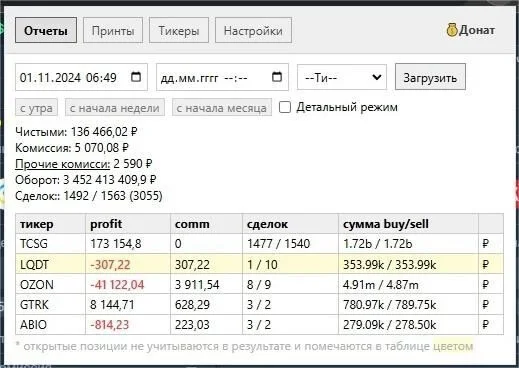The image size is (519, 368).
Task: Click the Комиссия: 5 070,08 ₽ line
Action: [x=72, y=148]
